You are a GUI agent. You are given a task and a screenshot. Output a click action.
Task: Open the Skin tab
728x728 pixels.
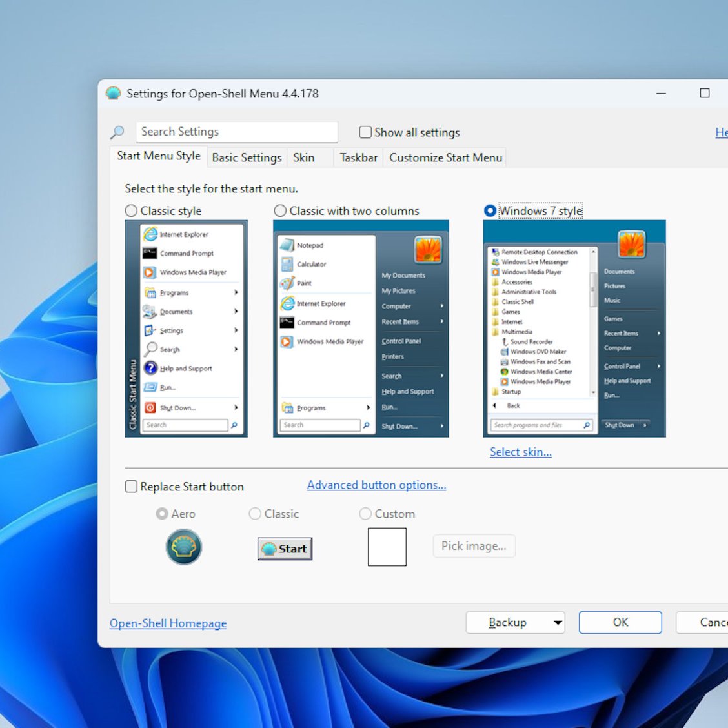coord(304,157)
